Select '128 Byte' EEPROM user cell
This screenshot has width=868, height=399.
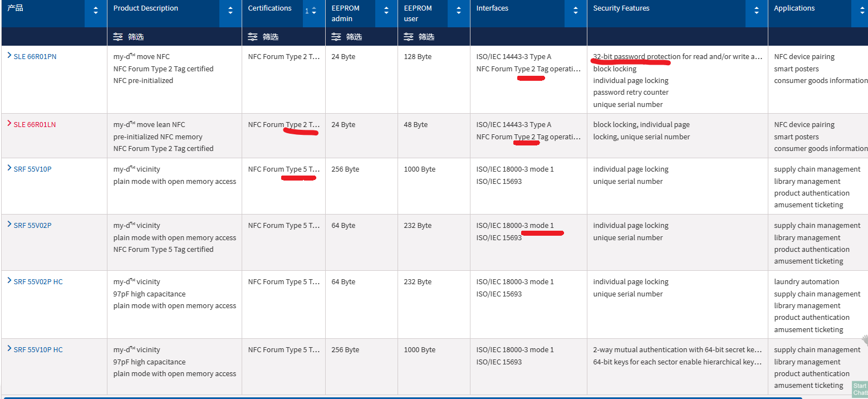click(418, 57)
